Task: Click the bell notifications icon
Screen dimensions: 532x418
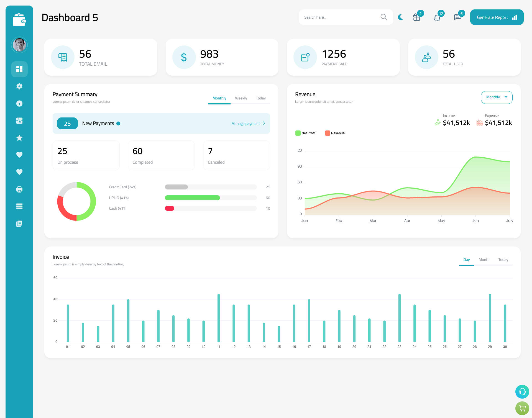Action: [x=437, y=17]
